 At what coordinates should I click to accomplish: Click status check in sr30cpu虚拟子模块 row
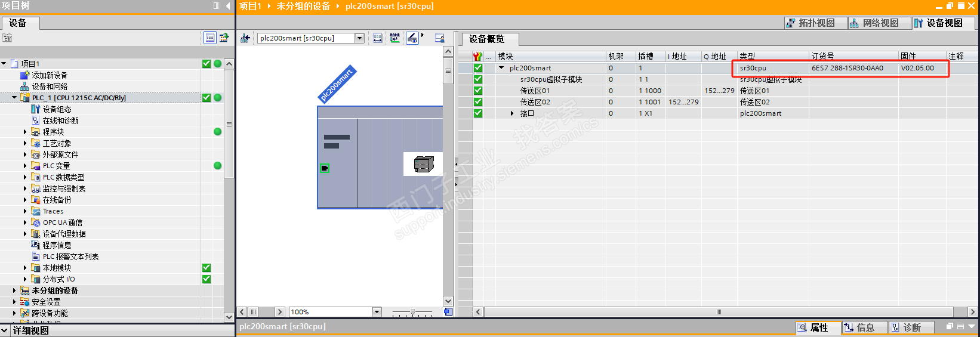coord(478,79)
